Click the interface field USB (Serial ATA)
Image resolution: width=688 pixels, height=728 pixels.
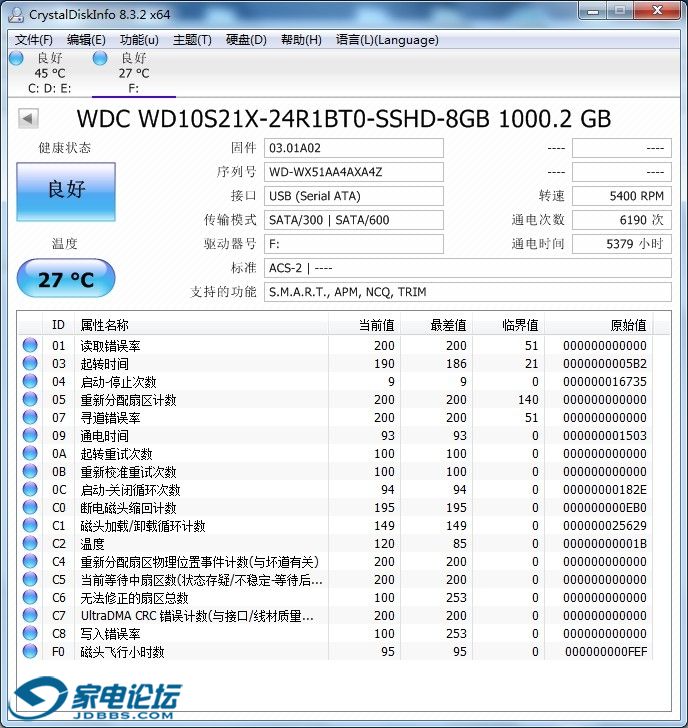(354, 196)
